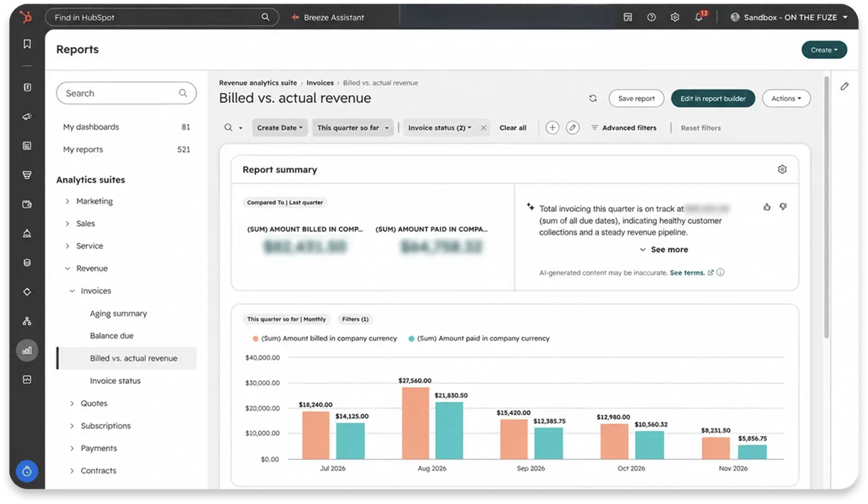Click the blue timer icon at bottom-left

click(x=27, y=471)
